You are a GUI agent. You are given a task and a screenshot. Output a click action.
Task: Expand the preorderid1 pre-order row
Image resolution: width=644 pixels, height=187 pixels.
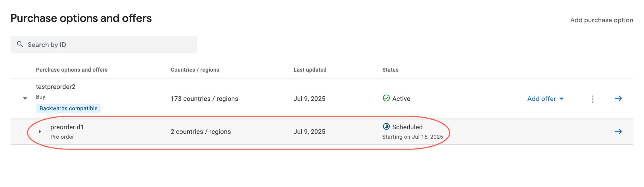40,132
